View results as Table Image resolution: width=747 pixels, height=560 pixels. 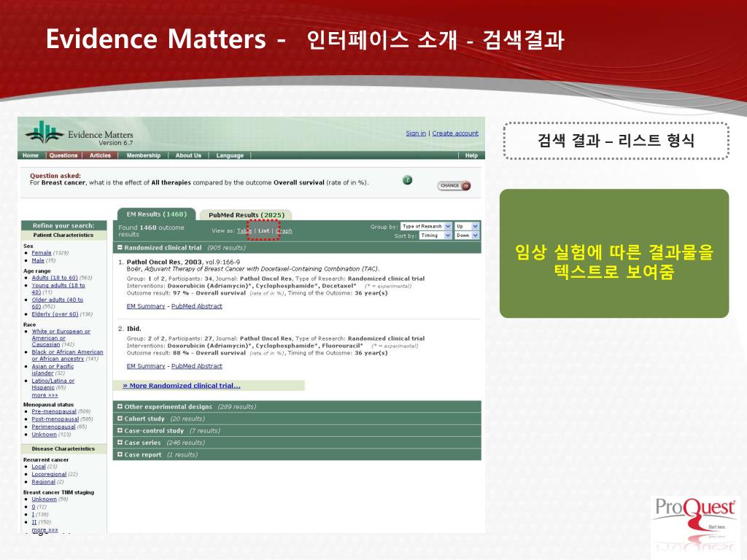(244, 230)
